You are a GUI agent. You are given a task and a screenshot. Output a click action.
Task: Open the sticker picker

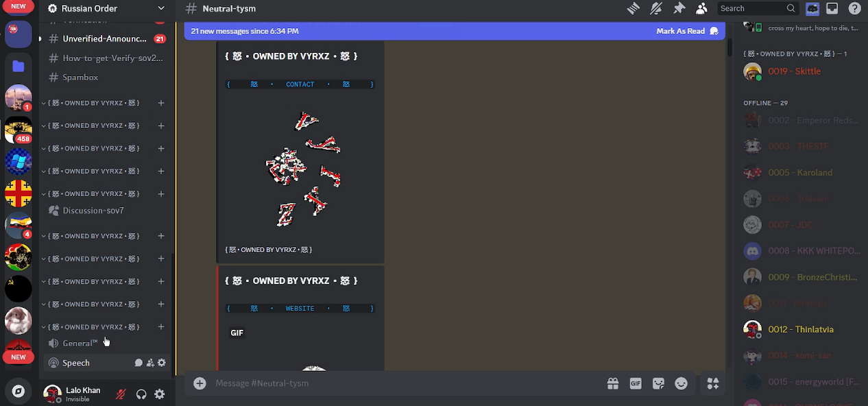pos(658,383)
